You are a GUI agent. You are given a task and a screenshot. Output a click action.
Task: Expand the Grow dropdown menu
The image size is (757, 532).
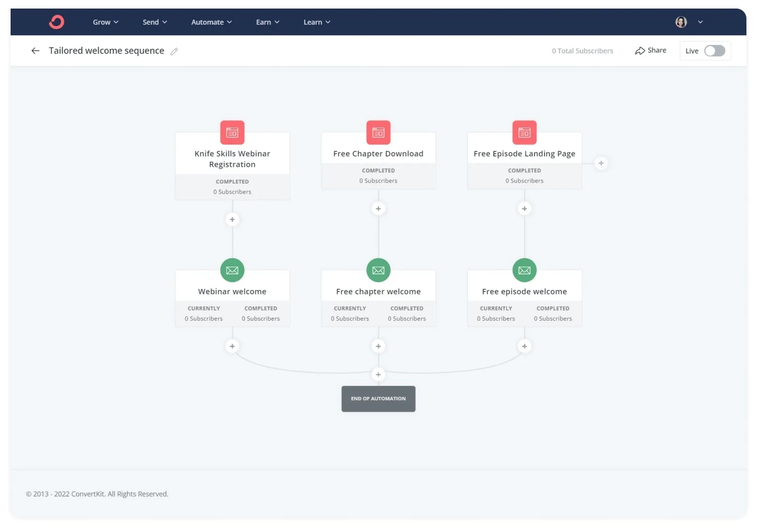pos(105,22)
